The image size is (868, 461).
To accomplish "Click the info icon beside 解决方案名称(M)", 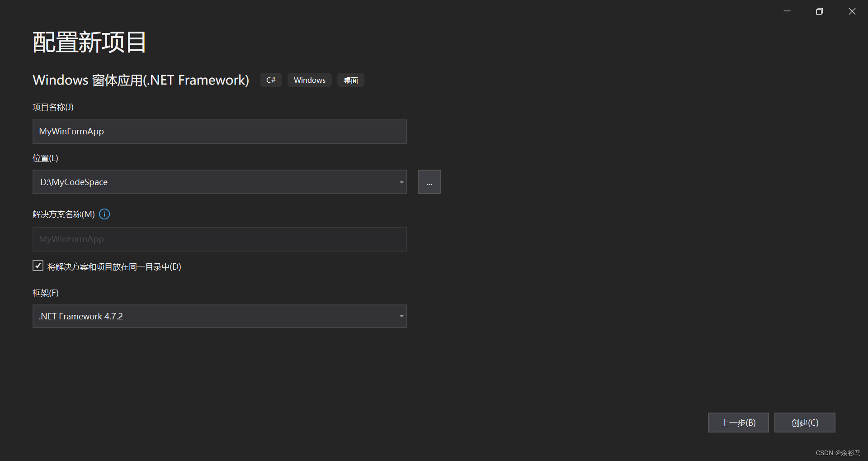I will tap(104, 214).
